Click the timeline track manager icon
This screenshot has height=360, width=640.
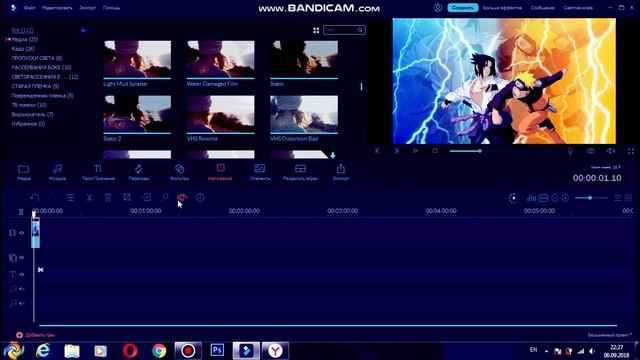click(x=21, y=211)
